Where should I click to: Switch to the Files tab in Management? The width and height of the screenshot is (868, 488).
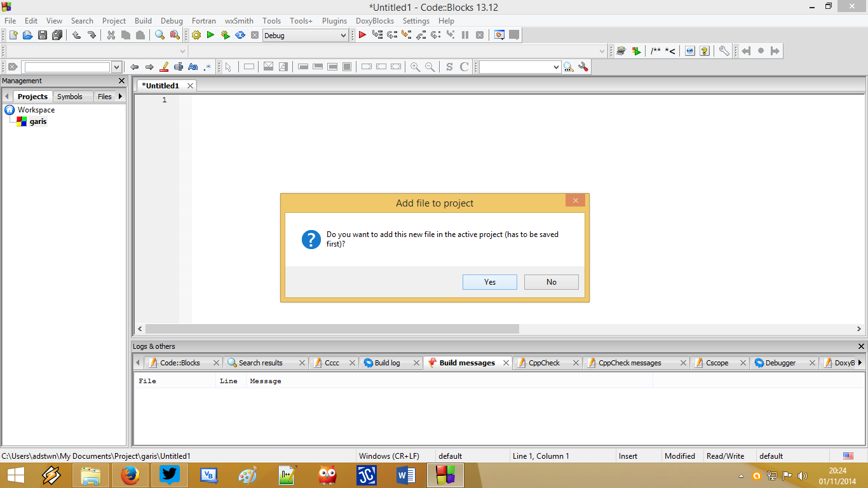pos(105,97)
